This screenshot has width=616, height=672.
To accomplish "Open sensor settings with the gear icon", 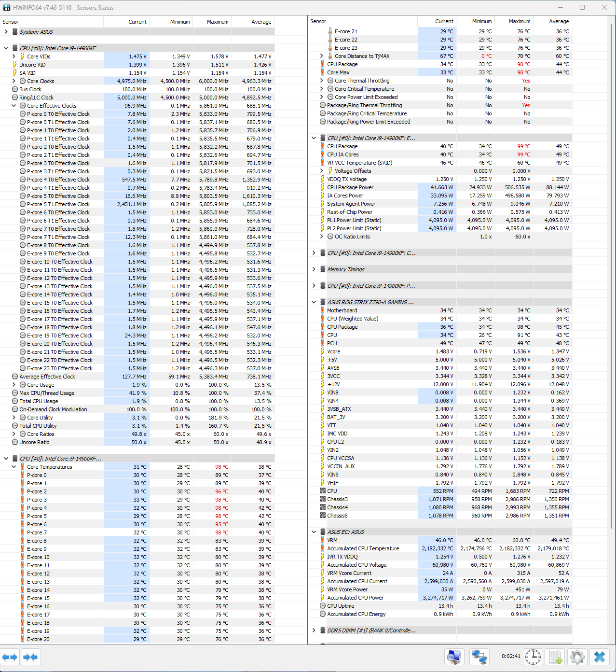I will (577, 657).
